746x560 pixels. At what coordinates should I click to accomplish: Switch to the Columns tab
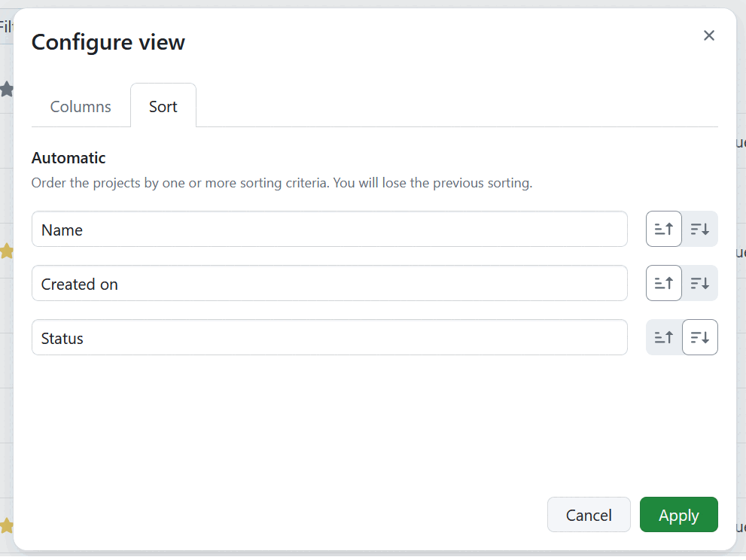[x=80, y=106]
